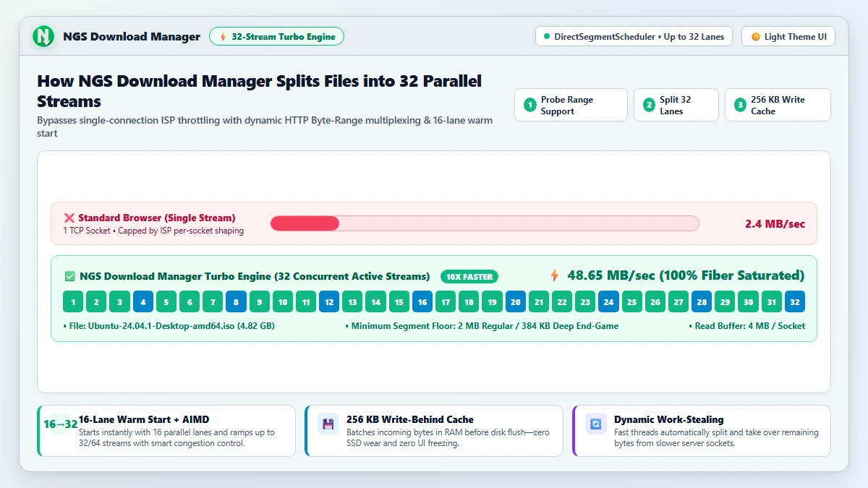Click the 10X FASTER badge

click(469, 276)
